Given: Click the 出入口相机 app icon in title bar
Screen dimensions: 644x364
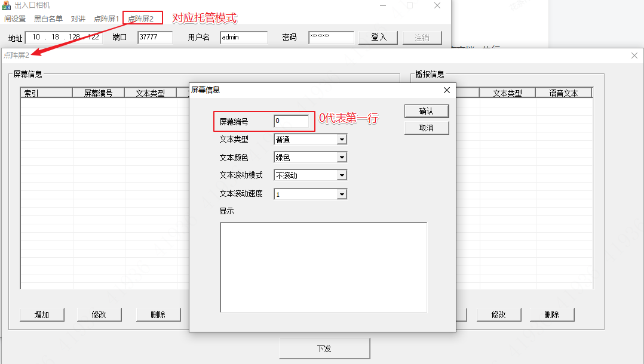Looking at the screenshot, I should coord(7,5).
